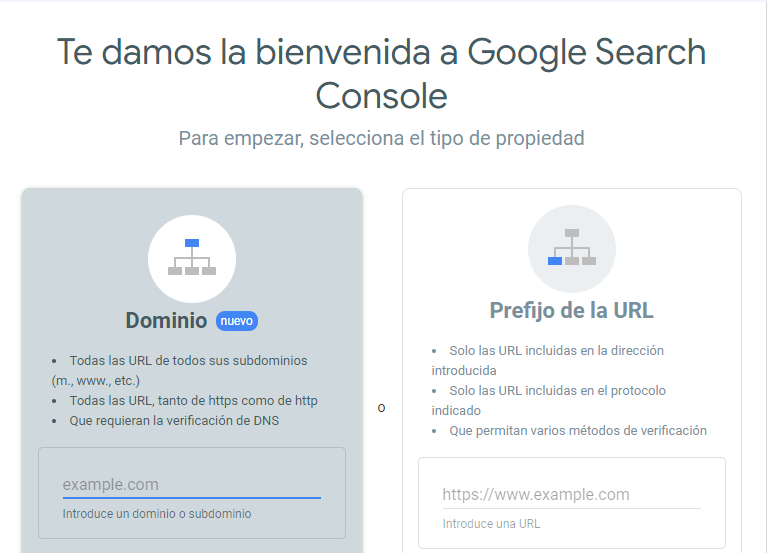Click the Dominio sitemap icon

[192, 259]
